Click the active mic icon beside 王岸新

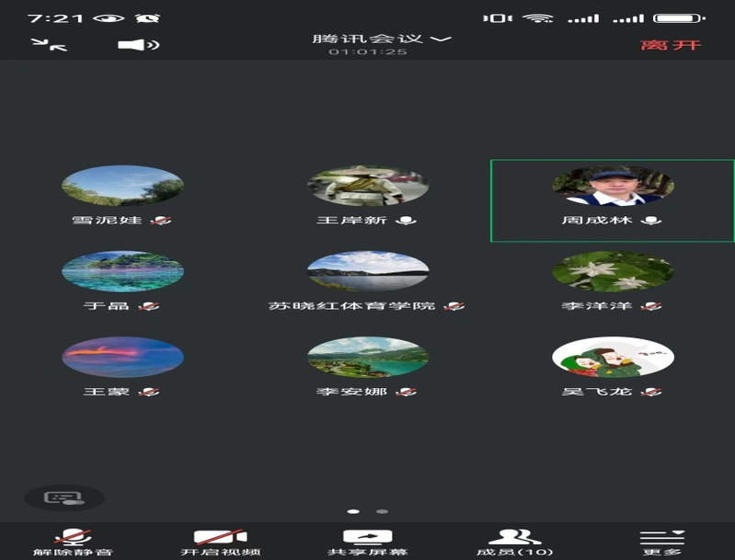[406, 221]
